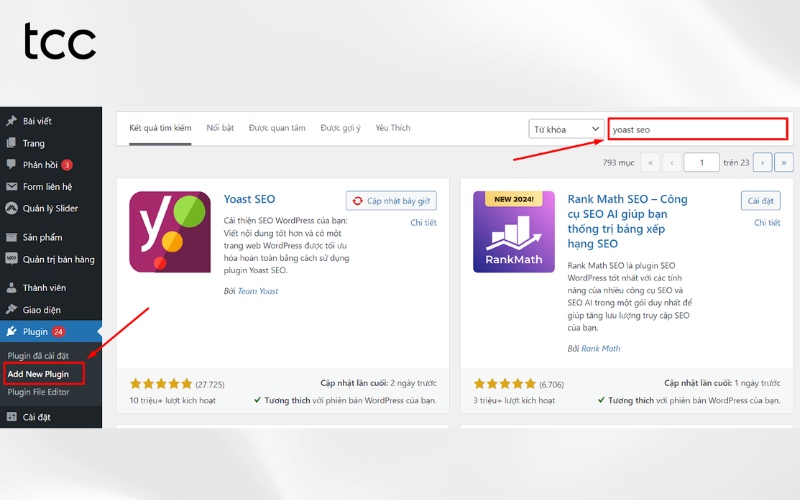Click the paintbrush icon beside Giao diện
The width and height of the screenshot is (800, 500).
tap(11, 310)
